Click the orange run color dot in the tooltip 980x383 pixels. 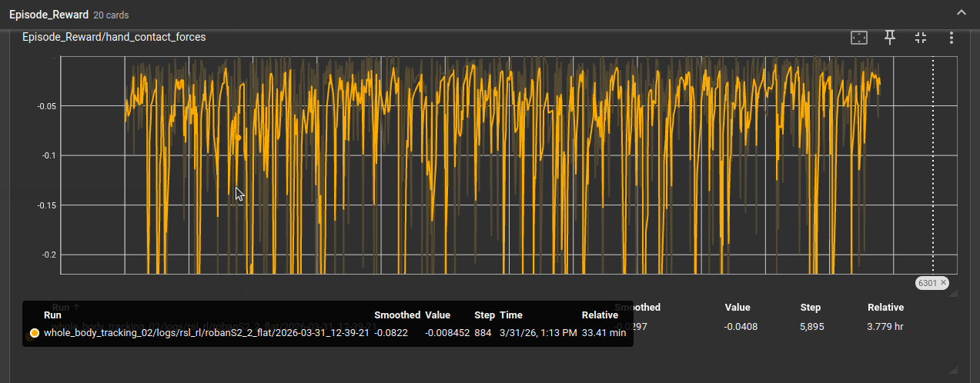point(34,333)
